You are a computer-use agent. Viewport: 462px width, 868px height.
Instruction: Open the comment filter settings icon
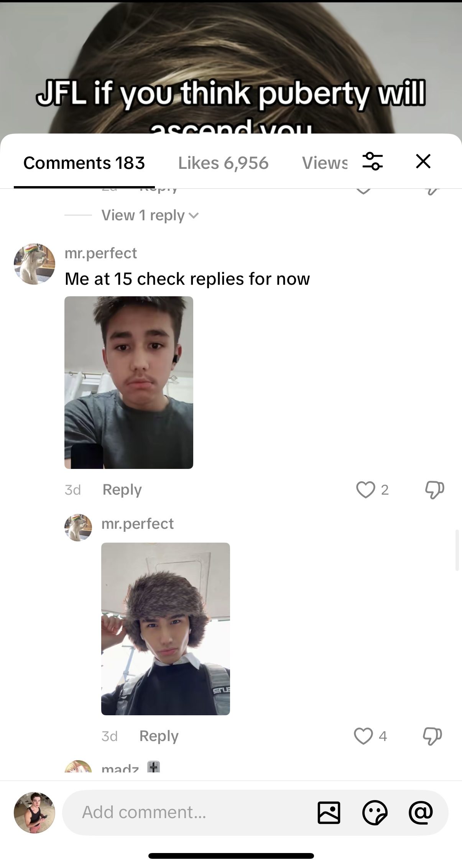pos(372,162)
